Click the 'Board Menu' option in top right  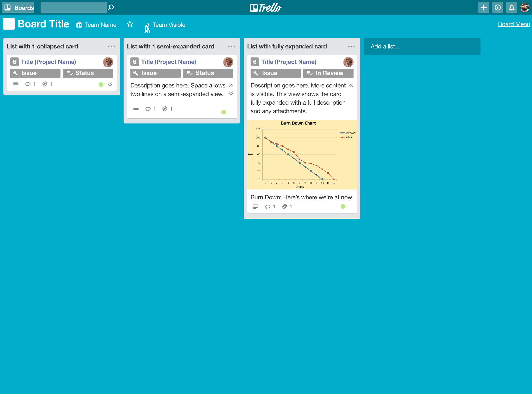pyautogui.click(x=513, y=24)
